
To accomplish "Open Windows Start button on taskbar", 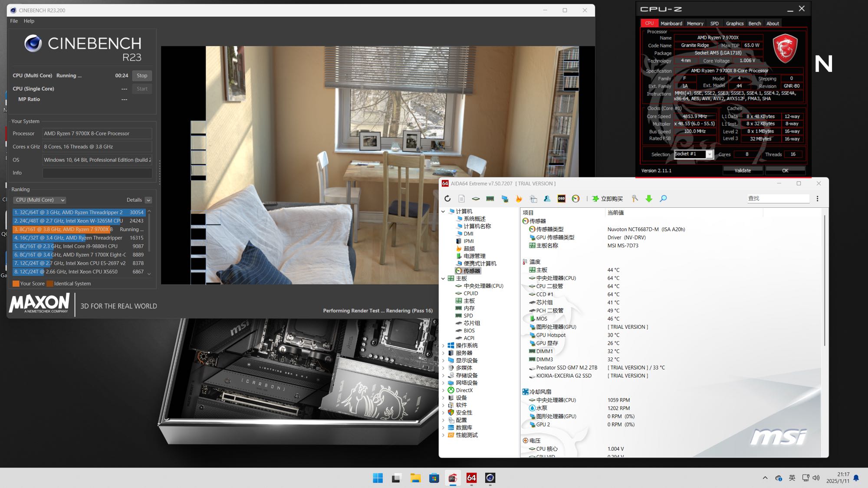I will [378, 478].
